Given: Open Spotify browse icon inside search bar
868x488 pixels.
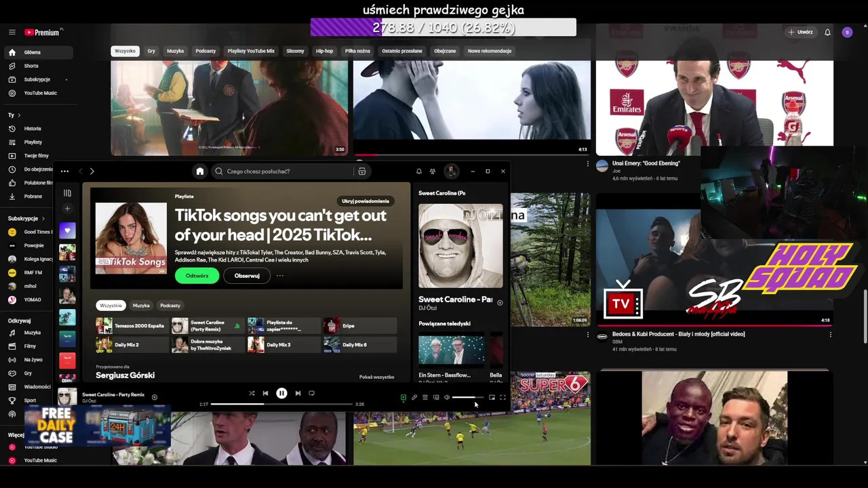Looking at the screenshot, I should click(362, 171).
